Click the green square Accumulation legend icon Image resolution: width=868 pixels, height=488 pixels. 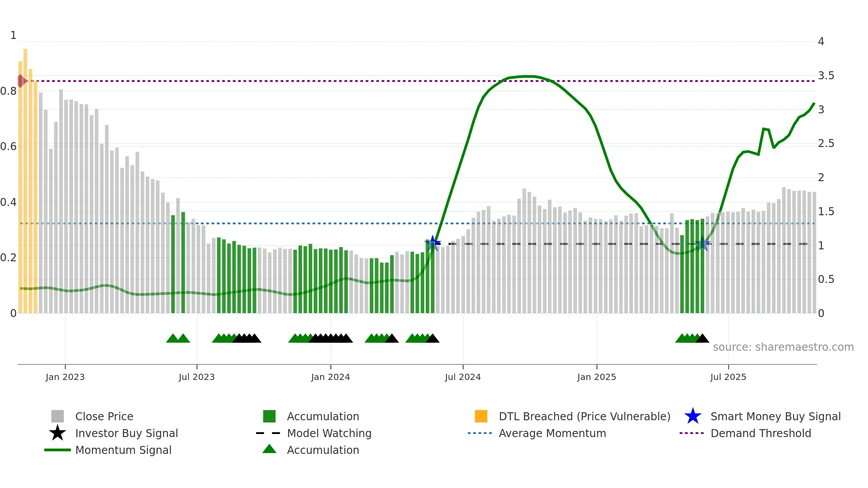(269, 416)
